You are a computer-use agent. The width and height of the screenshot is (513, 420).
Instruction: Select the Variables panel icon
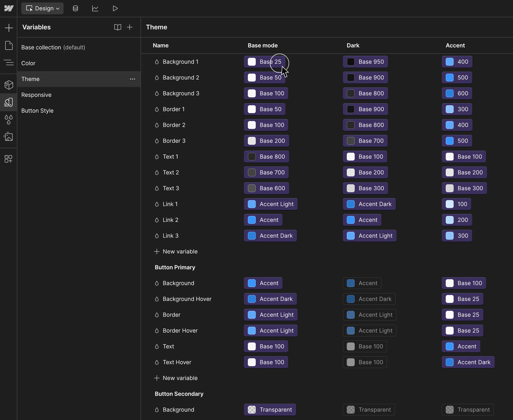[9, 102]
